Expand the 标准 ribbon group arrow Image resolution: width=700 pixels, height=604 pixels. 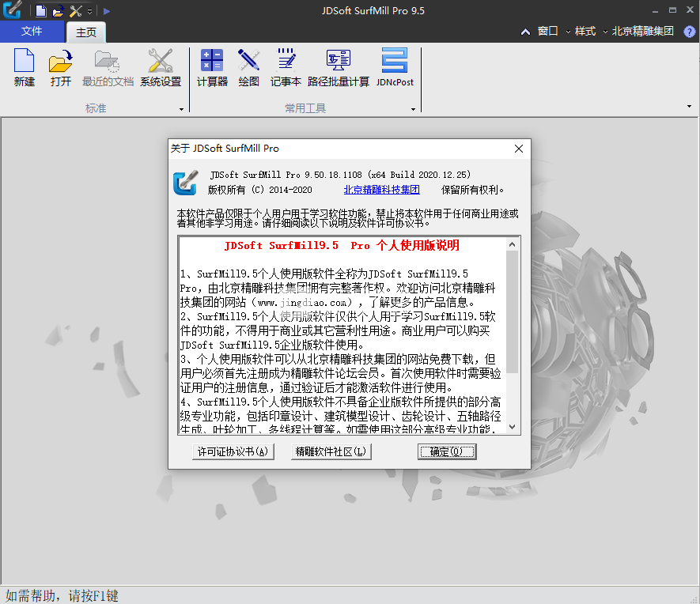pos(181,109)
